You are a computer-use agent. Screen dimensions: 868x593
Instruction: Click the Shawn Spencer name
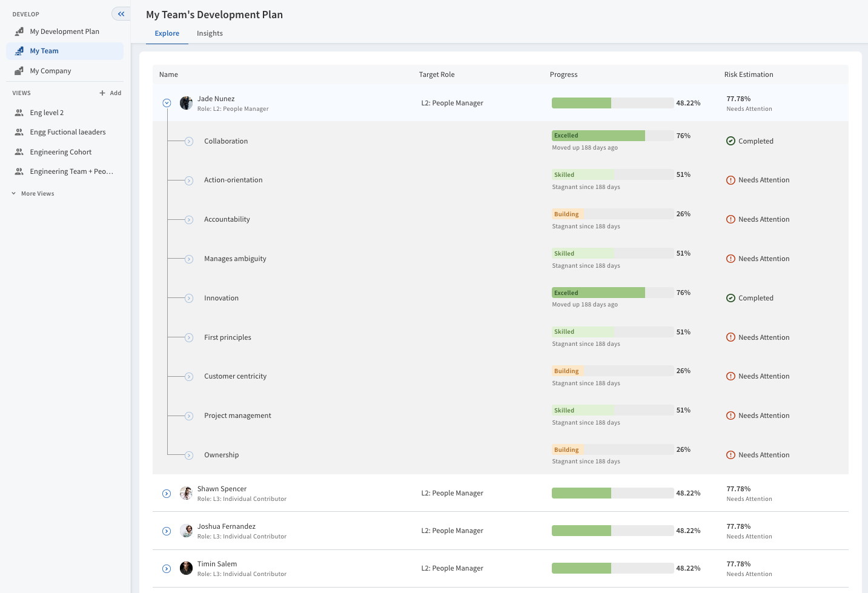click(x=222, y=489)
